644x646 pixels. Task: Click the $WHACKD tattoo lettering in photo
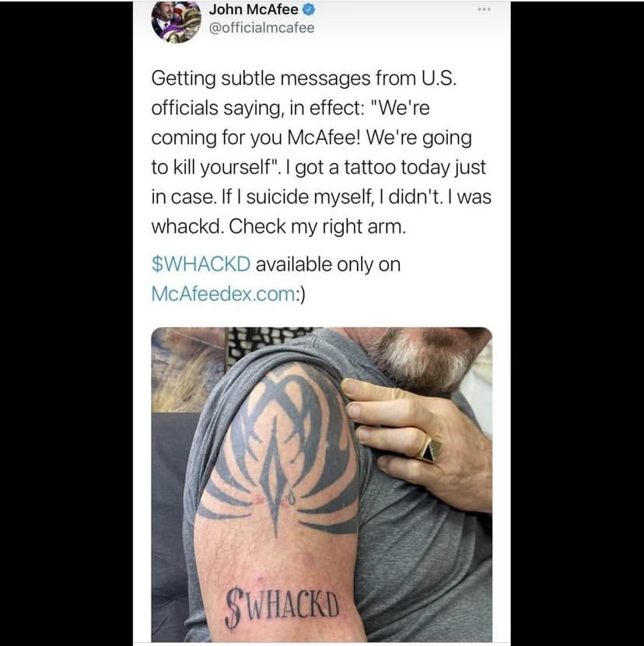[282, 608]
